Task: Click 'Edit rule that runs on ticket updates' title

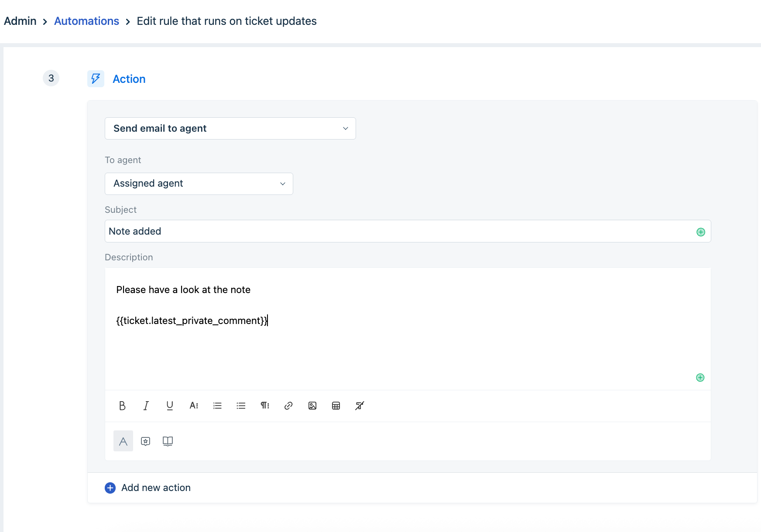Action: [x=227, y=21]
